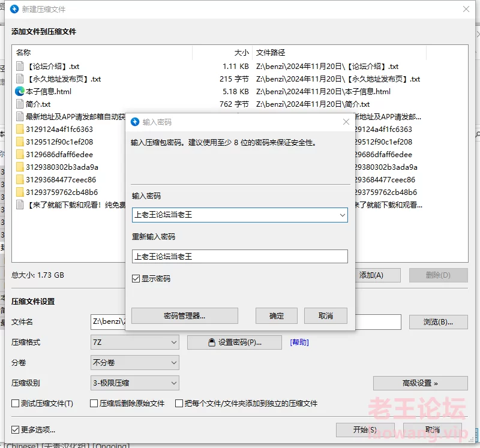Enable 测试压缩文件 checkbox

point(16,404)
